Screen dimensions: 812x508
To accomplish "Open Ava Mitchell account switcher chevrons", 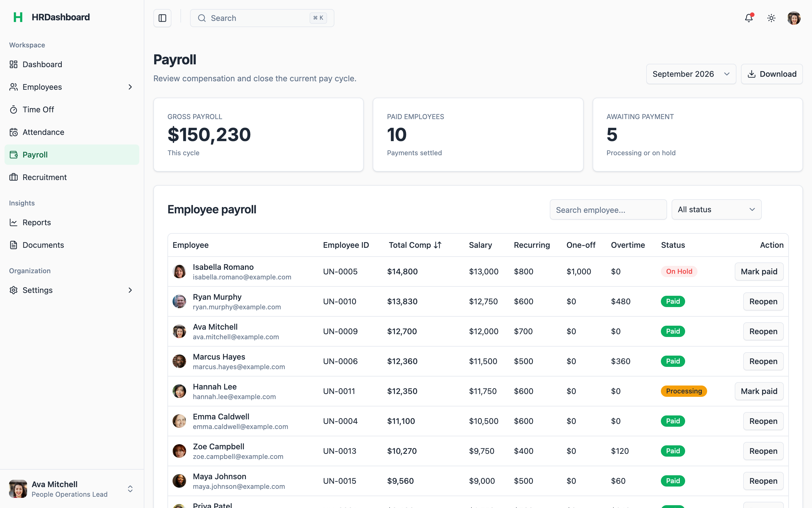I will click(130, 489).
